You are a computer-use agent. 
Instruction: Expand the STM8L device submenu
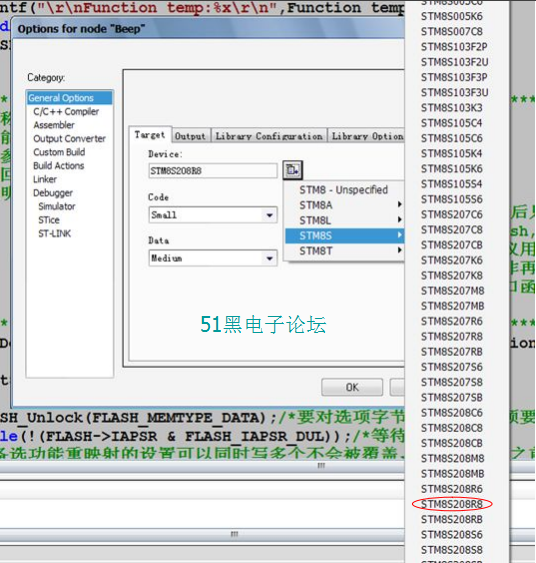point(344,220)
